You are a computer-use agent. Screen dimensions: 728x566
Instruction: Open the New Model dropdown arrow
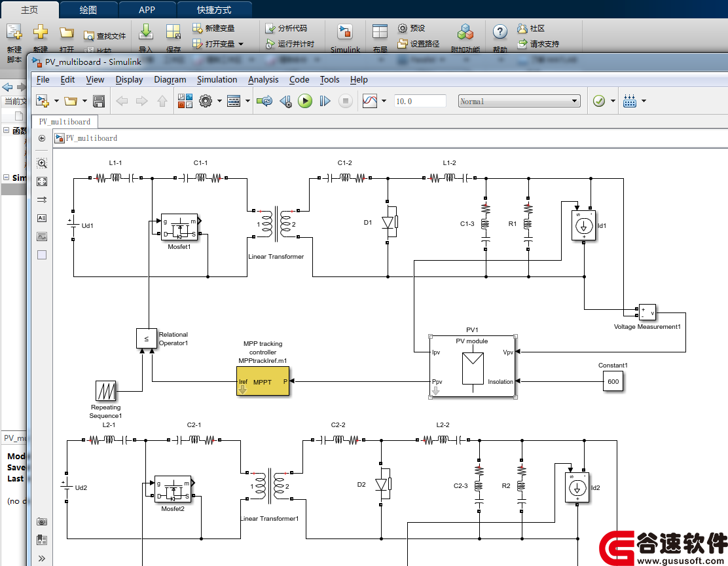[x=57, y=101]
